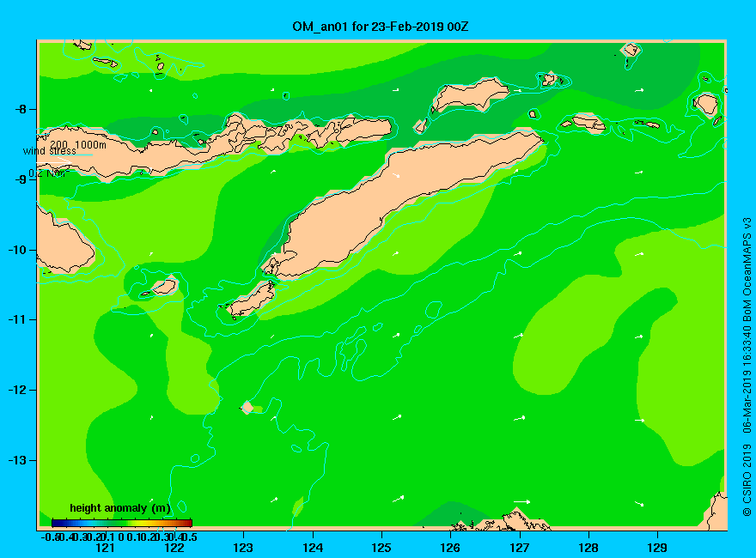
Task: Click the '200 1000m' contour legend text
Action: click(x=78, y=144)
